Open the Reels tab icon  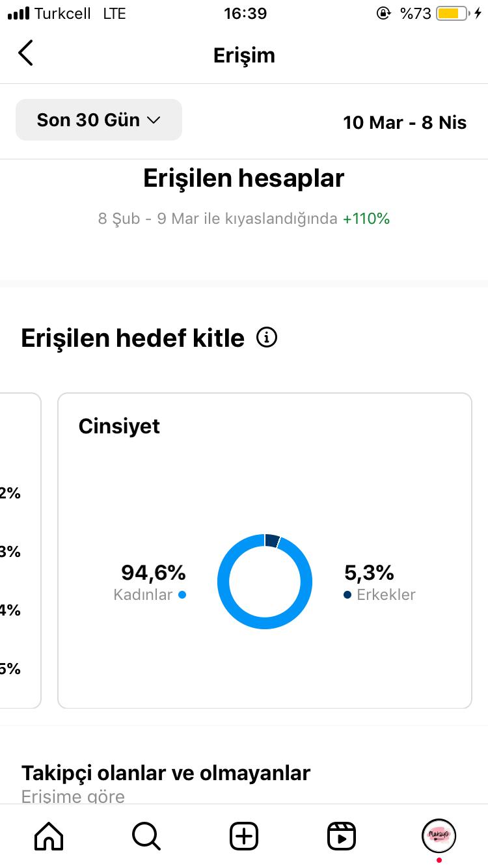(342, 835)
